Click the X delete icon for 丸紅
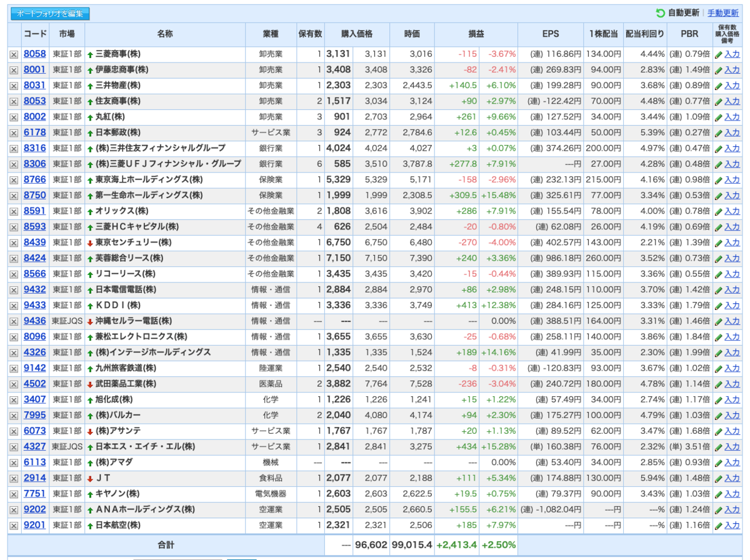The height and width of the screenshot is (560, 750). click(14, 117)
